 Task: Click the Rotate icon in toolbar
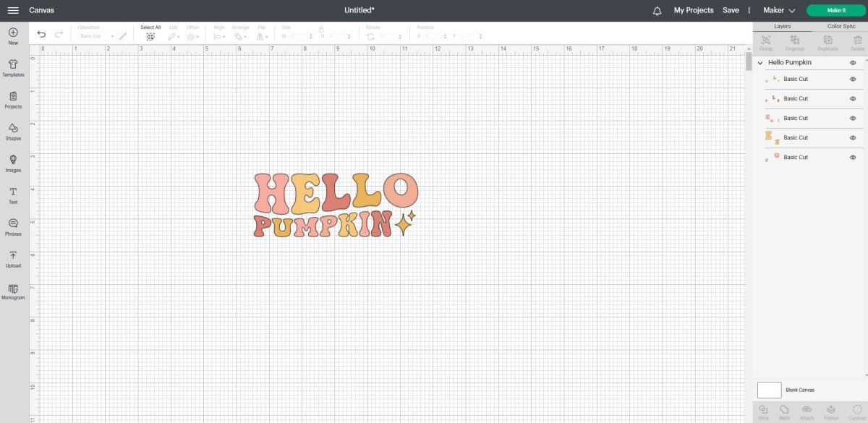(370, 36)
